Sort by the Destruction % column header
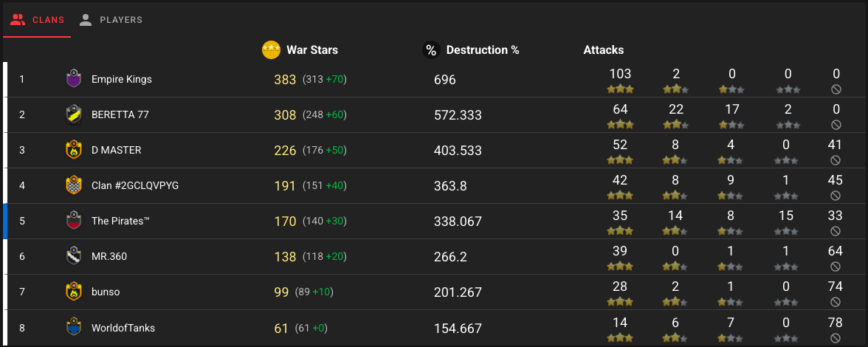The image size is (868, 347). coord(483,49)
